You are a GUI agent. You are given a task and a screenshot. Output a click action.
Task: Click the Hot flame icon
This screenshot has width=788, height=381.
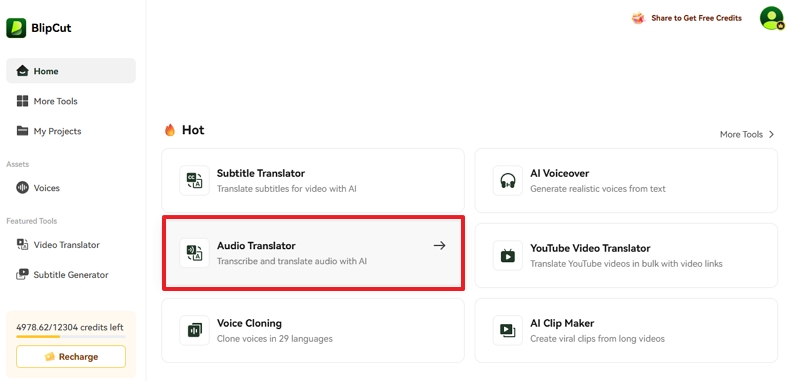point(170,130)
